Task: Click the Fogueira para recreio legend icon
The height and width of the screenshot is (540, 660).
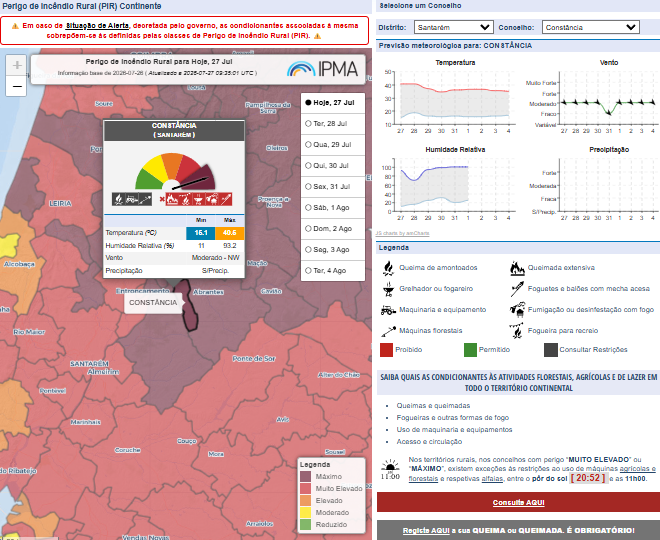Action: tap(516, 331)
